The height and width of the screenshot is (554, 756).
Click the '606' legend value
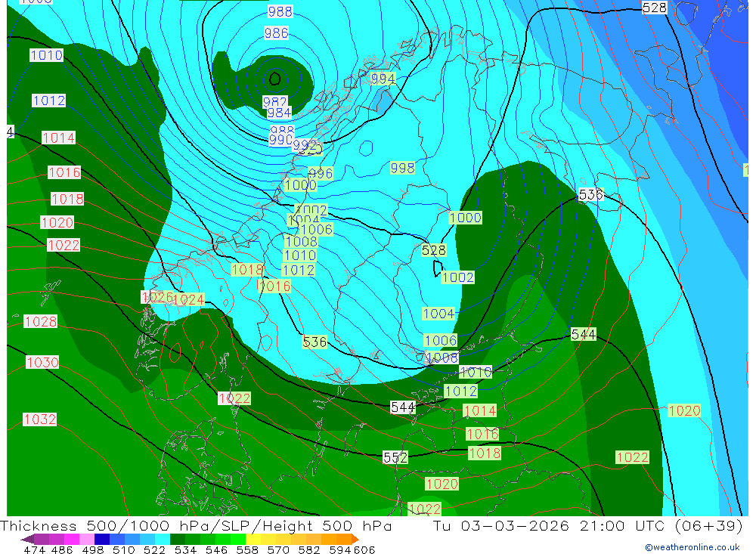pos(364,549)
